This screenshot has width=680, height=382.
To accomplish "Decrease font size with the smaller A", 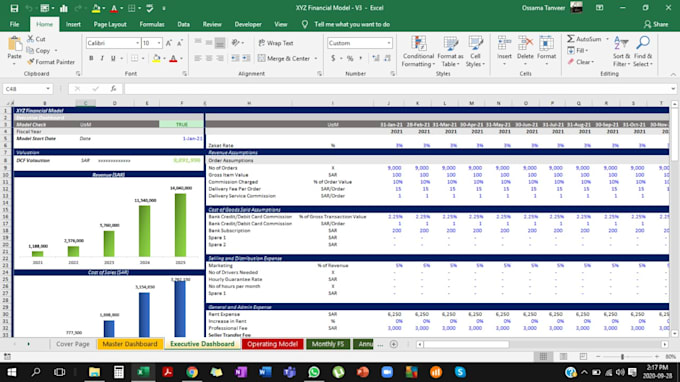I will (x=180, y=43).
